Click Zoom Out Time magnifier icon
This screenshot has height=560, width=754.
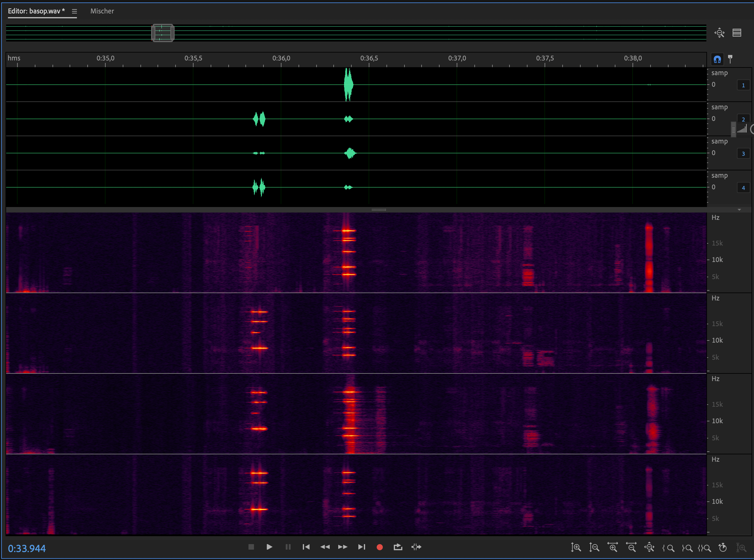click(x=631, y=547)
